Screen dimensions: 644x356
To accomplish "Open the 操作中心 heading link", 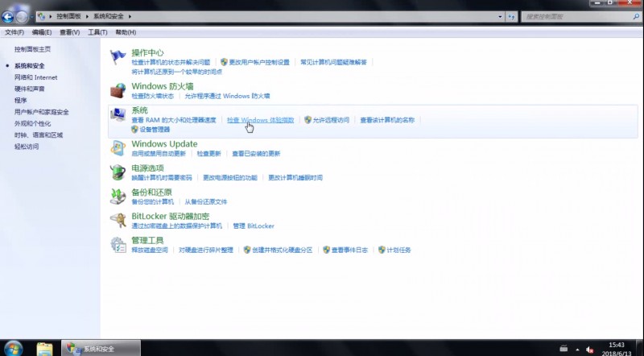I will (x=147, y=52).
